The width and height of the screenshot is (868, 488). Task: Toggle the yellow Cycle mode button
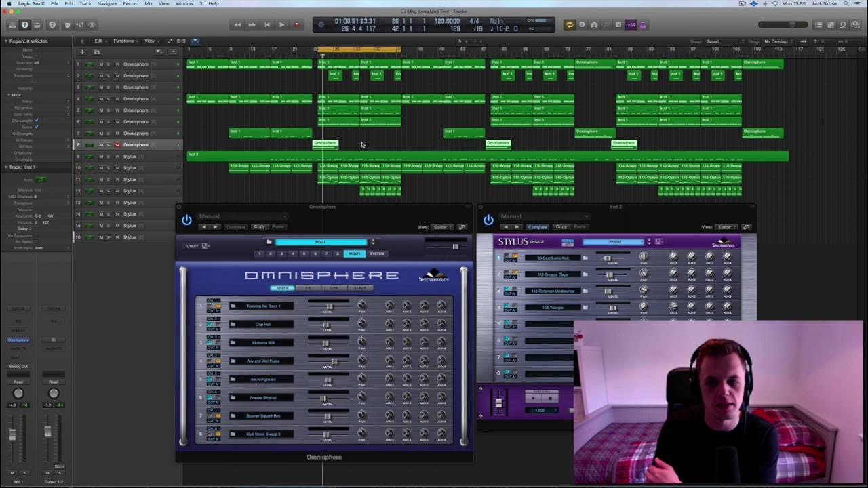click(x=570, y=25)
